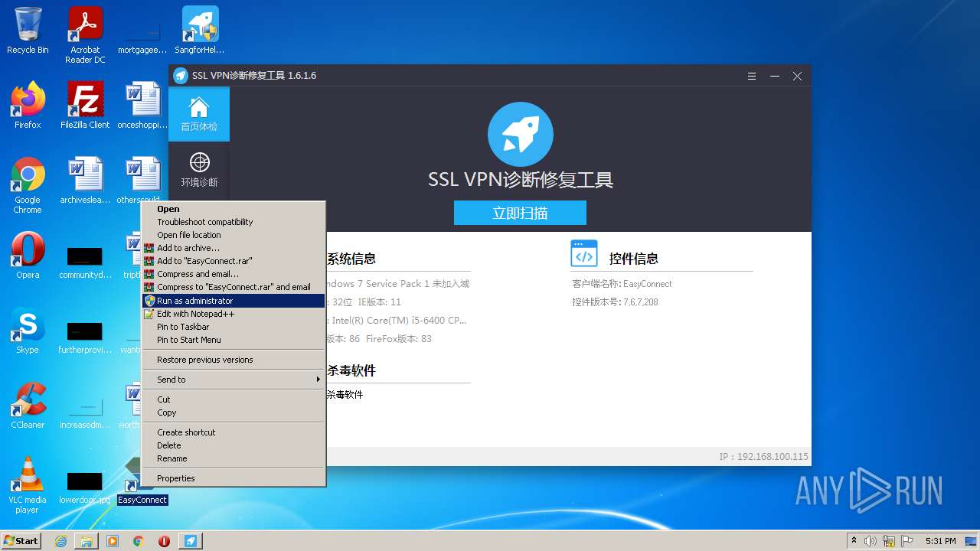
Task: Open the 首页体检 home sidebar tab
Action: point(199,114)
